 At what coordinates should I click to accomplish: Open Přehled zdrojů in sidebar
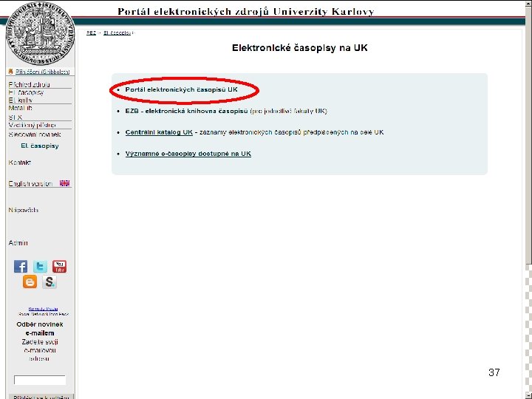(x=29, y=84)
